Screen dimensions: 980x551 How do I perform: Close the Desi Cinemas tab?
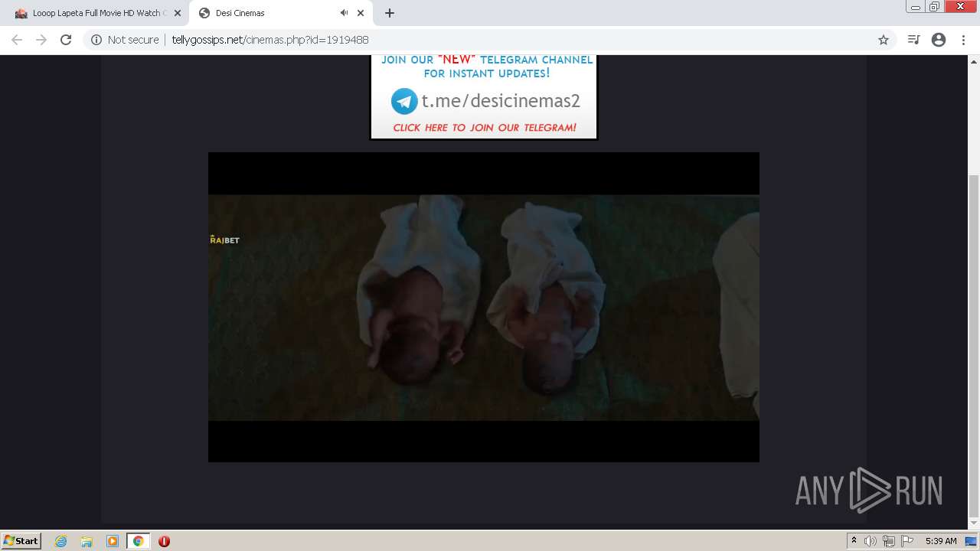pyautogui.click(x=361, y=13)
